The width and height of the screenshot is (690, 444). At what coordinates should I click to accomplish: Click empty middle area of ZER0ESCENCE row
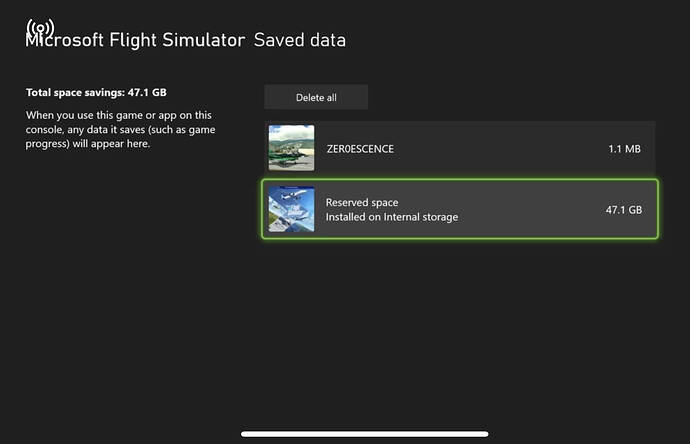coord(500,149)
